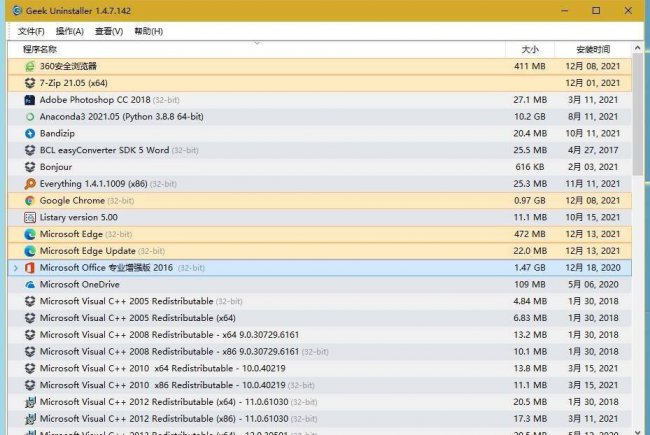The image size is (650, 435).
Task: Click icon of Visual C++ 2012 (x86) 11.0.61030
Action: pos(30,419)
